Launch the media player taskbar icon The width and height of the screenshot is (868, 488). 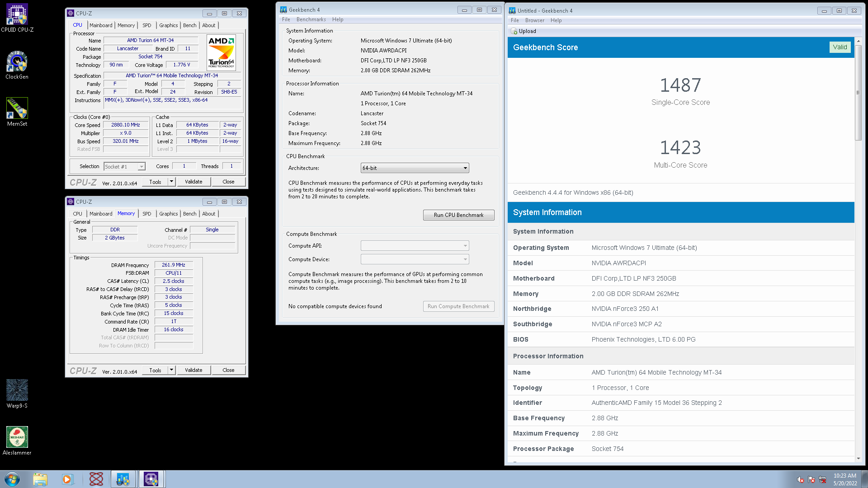tap(67, 479)
